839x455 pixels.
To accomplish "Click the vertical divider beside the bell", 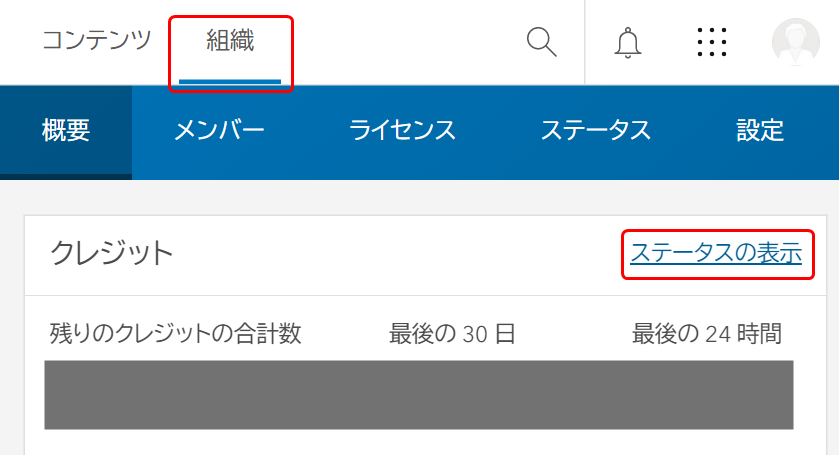I will point(585,42).
